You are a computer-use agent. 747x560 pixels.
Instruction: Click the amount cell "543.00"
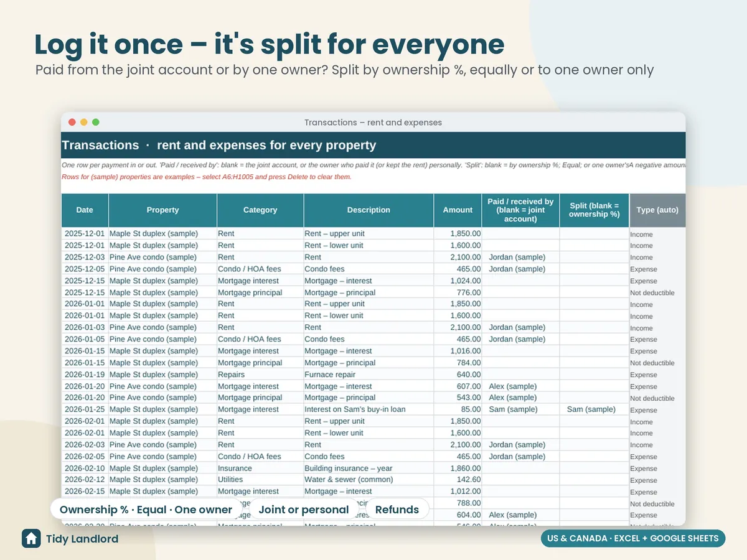(x=458, y=398)
